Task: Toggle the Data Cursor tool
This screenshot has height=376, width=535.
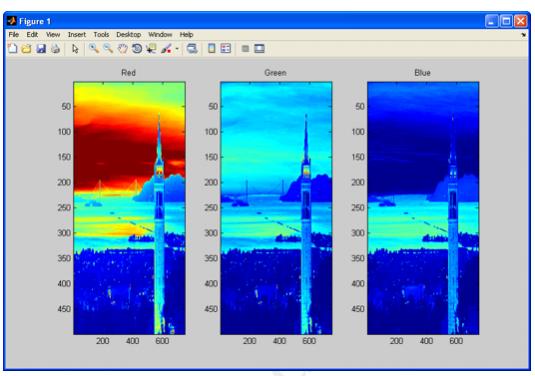Action: click(151, 49)
